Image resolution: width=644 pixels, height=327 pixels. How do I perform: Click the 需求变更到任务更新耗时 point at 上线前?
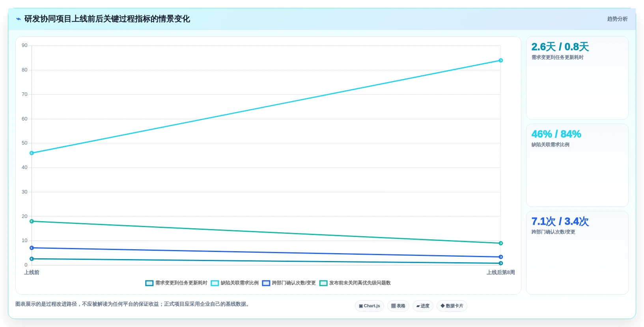pyautogui.click(x=32, y=259)
